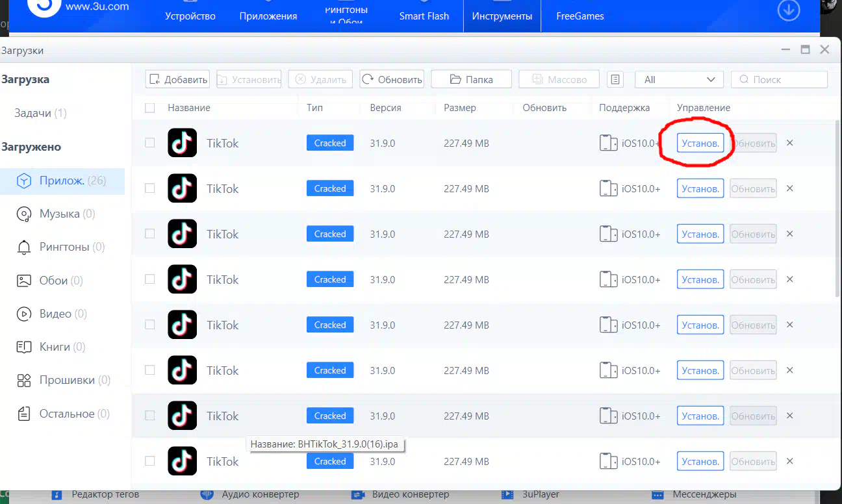Click TikTok app icon in first row
Viewport: 842px width, 504px height.
point(183,143)
